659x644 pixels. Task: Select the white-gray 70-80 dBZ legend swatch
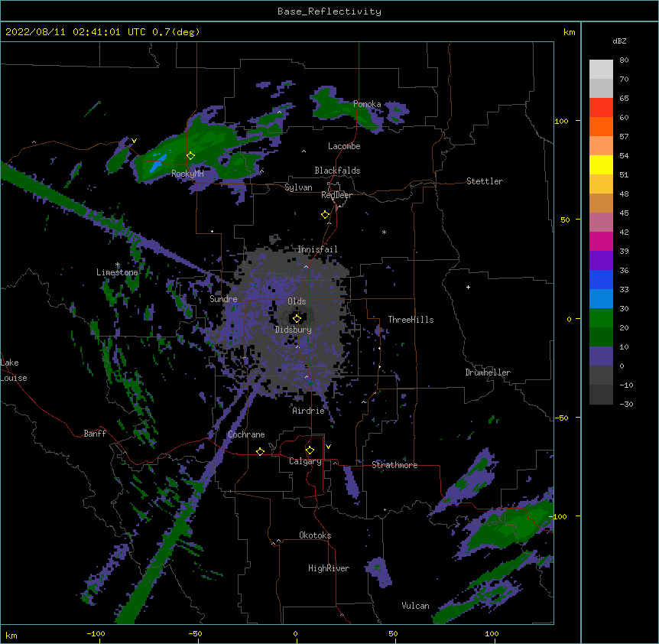(x=601, y=70)
